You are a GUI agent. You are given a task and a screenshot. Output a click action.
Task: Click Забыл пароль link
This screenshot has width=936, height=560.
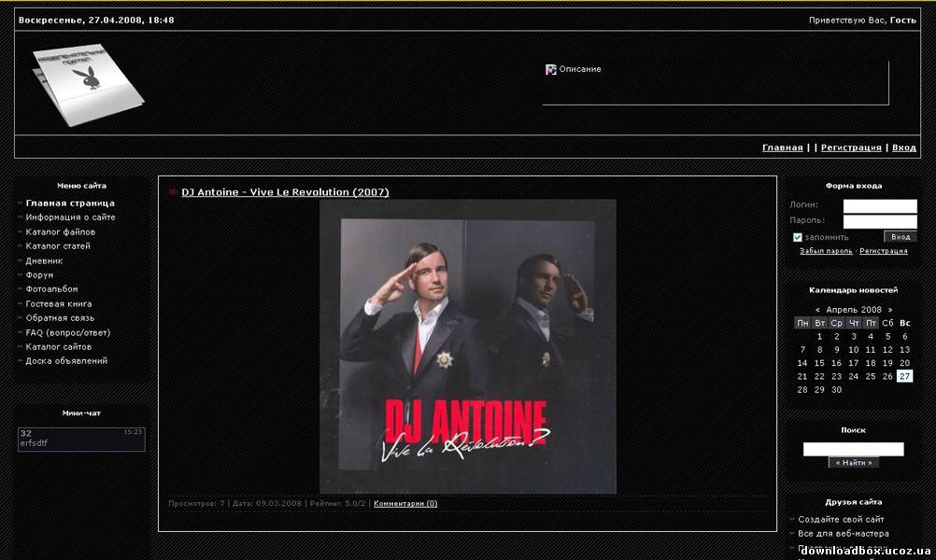click(826, 251)
